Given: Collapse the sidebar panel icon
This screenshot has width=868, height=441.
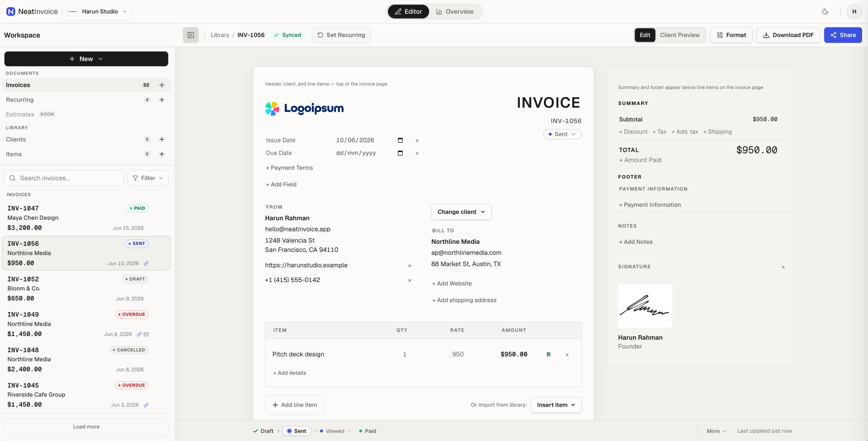Looking at the screenshot, I should pos(191,35).
